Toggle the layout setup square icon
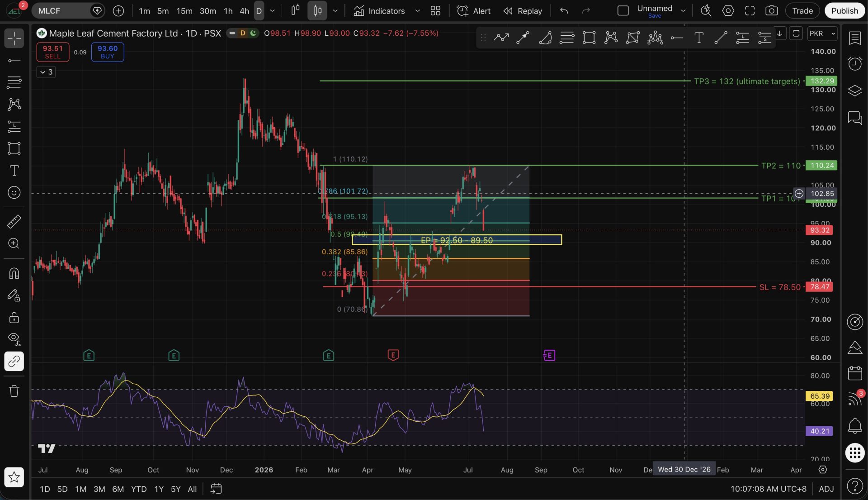Image resolution: width=868 pixels, height=500 pixels. pos(623,11)
